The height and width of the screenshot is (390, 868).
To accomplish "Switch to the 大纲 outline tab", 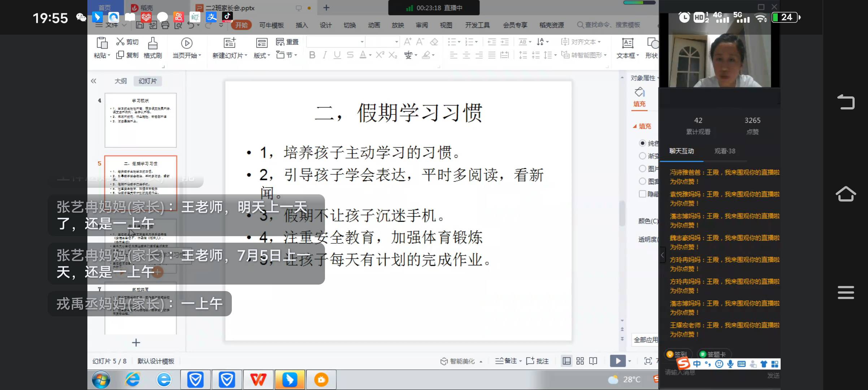I will pos(121,81).
